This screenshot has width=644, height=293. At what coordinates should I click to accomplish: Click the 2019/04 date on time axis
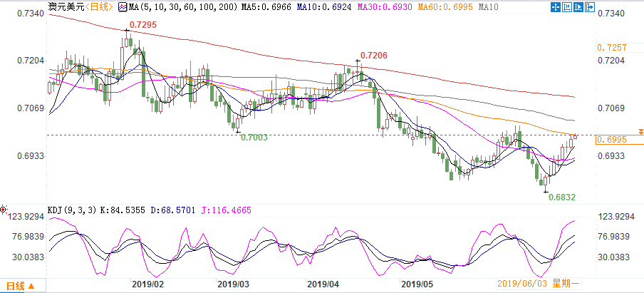coord(322,284)
